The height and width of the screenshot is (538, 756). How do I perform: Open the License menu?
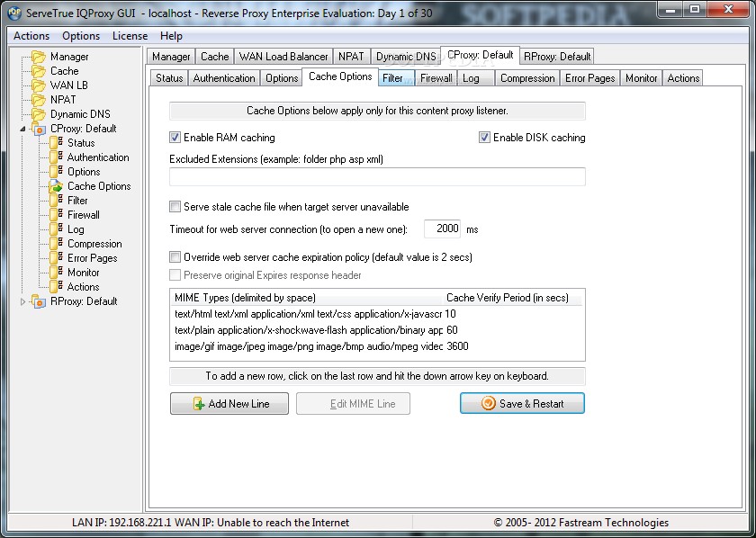point(130,36)
